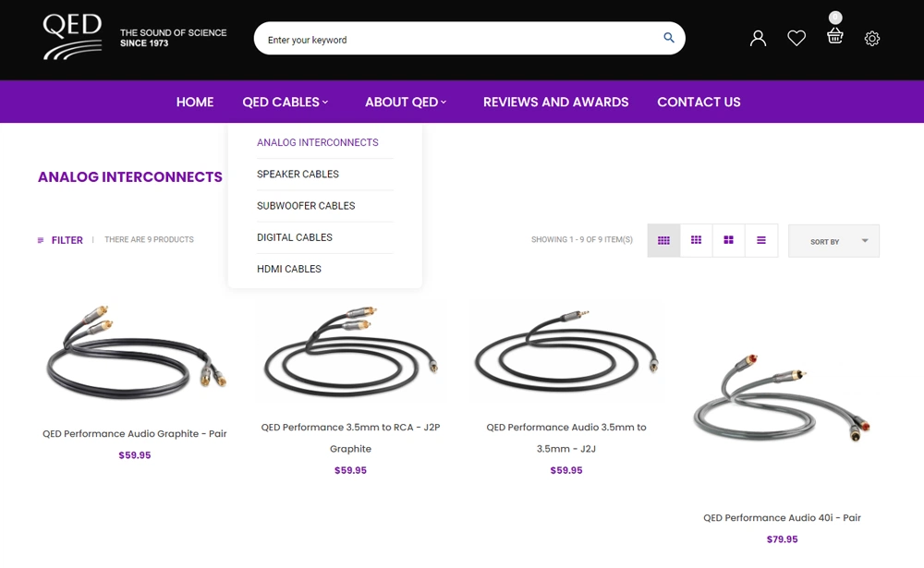The width and height of the screenshot is (924, 568).
Task: Switch to list view icon
Action: [761, 240]
